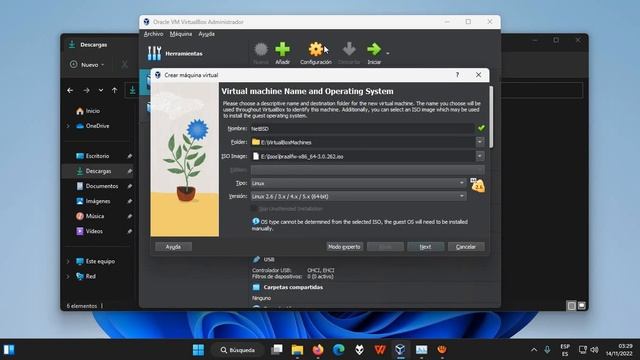Open the clock showing 03:29
The image size is (640, 360).
619,350
